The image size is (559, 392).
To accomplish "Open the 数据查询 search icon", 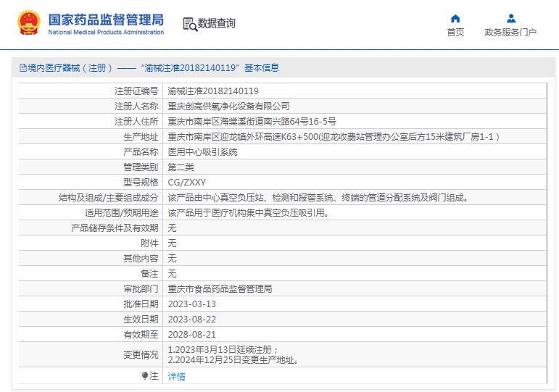I will coord(190,24).
